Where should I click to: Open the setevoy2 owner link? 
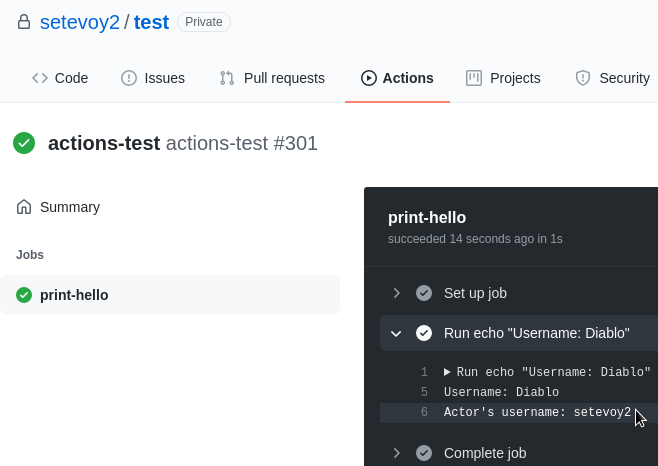point(80,22)
